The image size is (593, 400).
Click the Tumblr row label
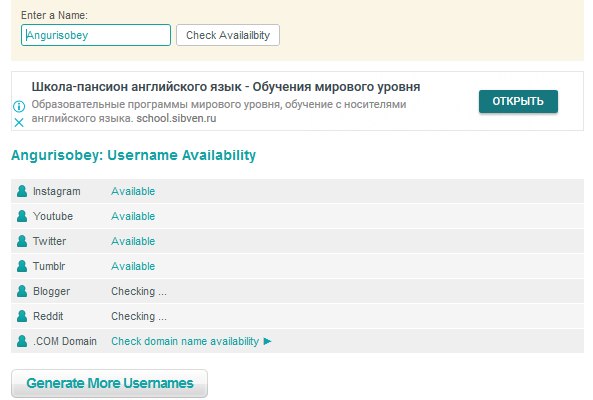[49, 266]
